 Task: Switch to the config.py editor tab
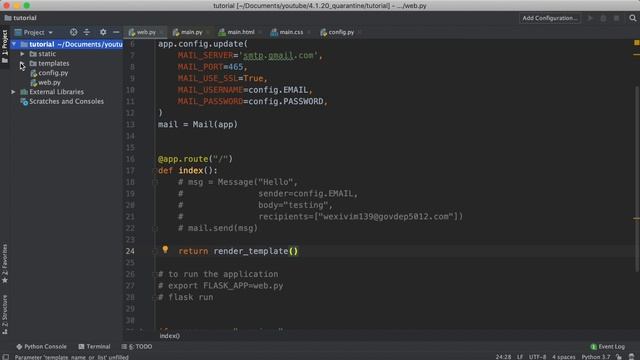(x=341, y=32)
